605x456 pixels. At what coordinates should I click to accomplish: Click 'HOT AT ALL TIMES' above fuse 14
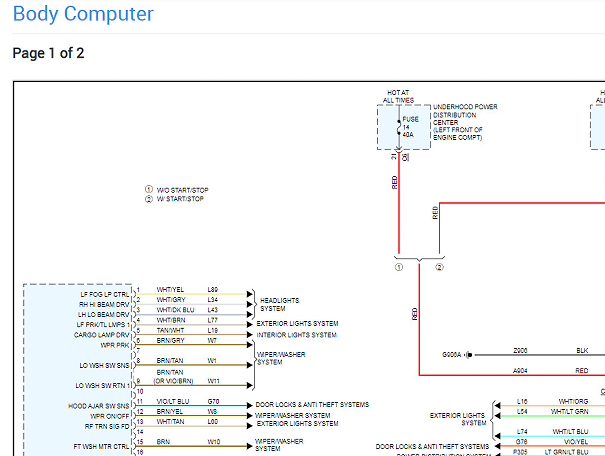pos(398,96)
